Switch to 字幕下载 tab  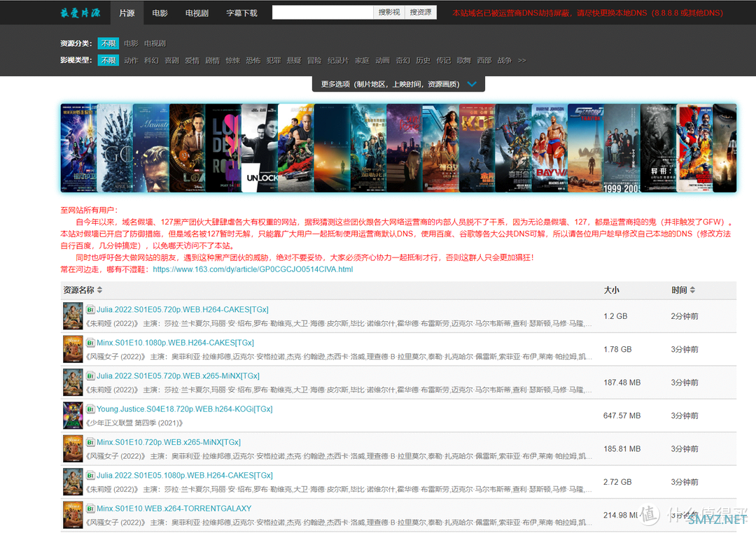point(241,13)
